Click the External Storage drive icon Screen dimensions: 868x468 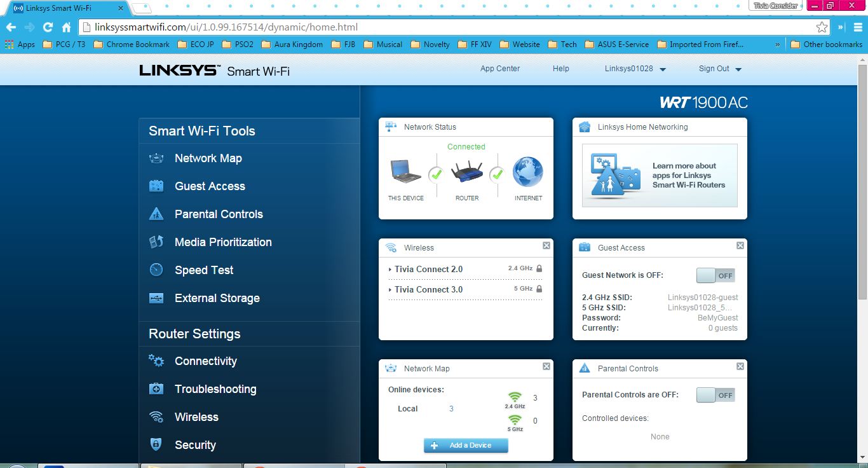tap(156, 298)
